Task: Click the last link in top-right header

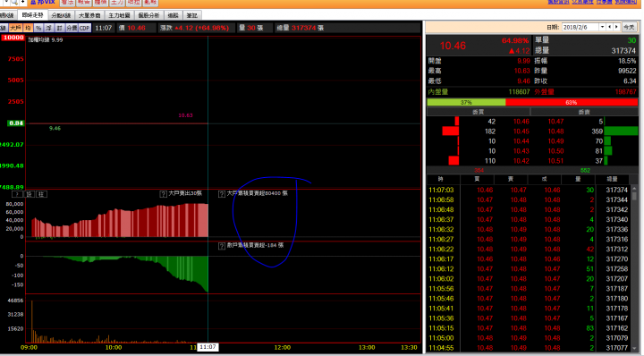Action: tap(626, 2)
